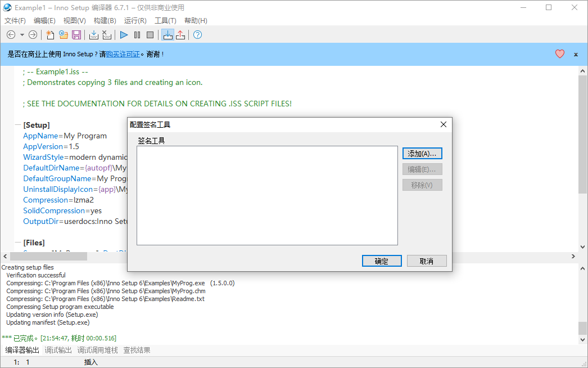
Task: Switch to the 调试输出 tab
Action: [58, 349]
